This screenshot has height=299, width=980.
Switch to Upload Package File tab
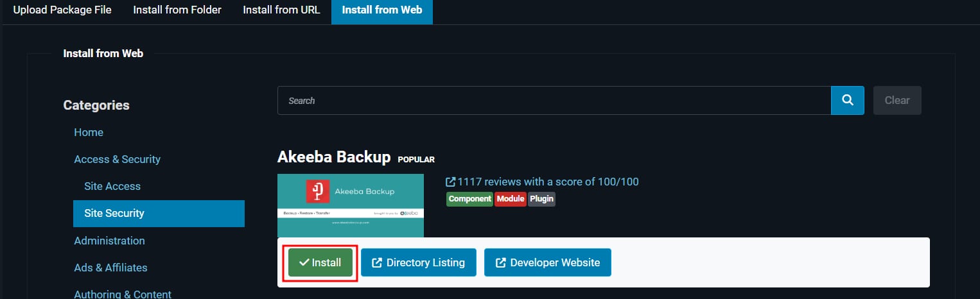(62, 10)
